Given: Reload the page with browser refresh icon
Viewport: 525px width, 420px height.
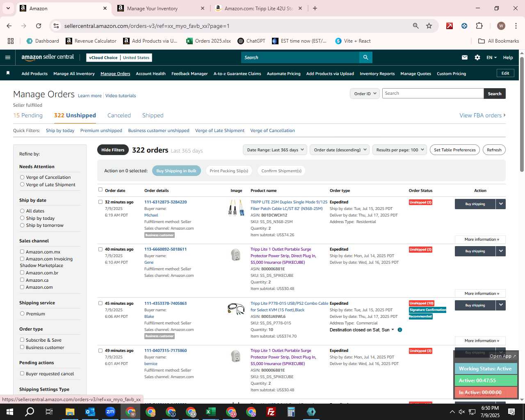Looking at the screenshot, I should [39, 26].
